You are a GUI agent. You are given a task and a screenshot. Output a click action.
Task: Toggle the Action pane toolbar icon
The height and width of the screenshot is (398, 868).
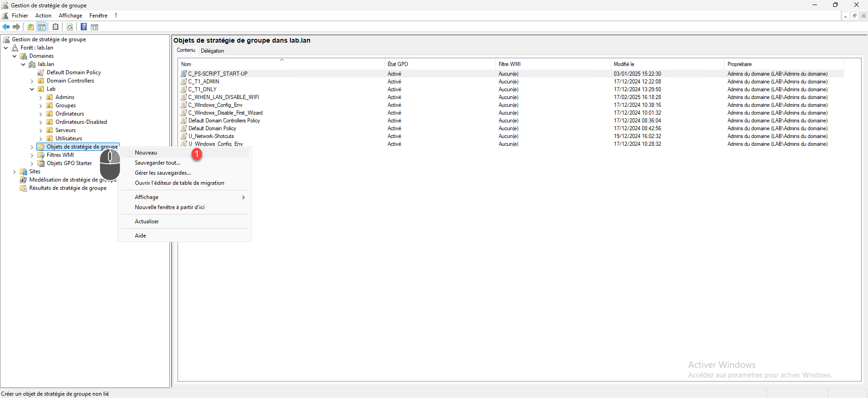(95, 27)
